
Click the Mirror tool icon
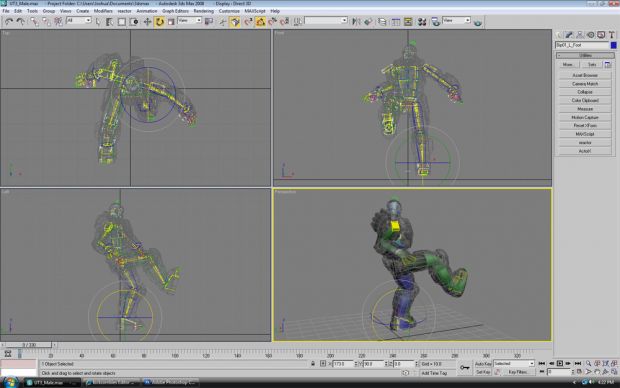pos(356,22)
